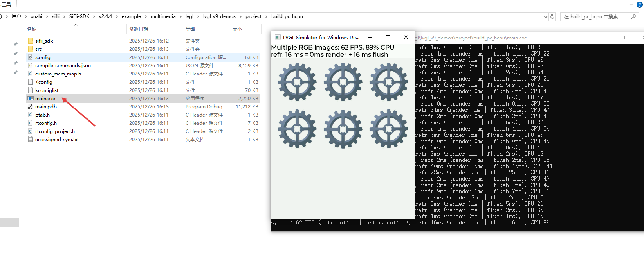Image resolution: width=644 pixels, height=253 pixels.
Task: Navigate to the project breadcrumb folder
Action: pyautogui.click(x=253, y=16)
